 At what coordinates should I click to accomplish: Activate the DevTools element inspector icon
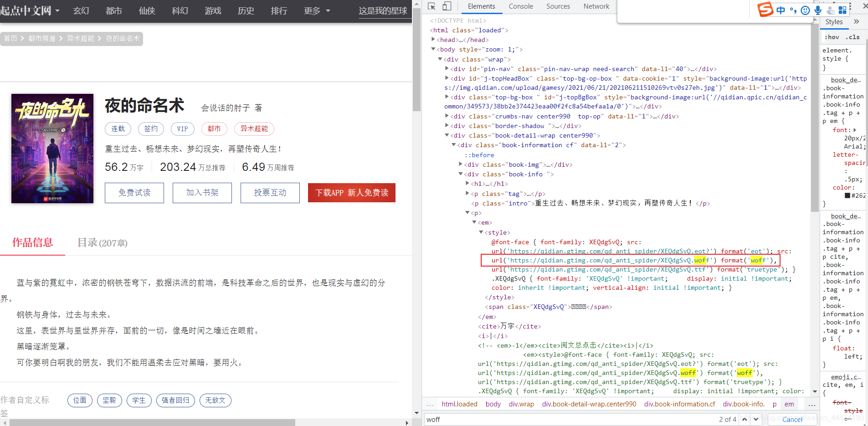coord(431,6)
